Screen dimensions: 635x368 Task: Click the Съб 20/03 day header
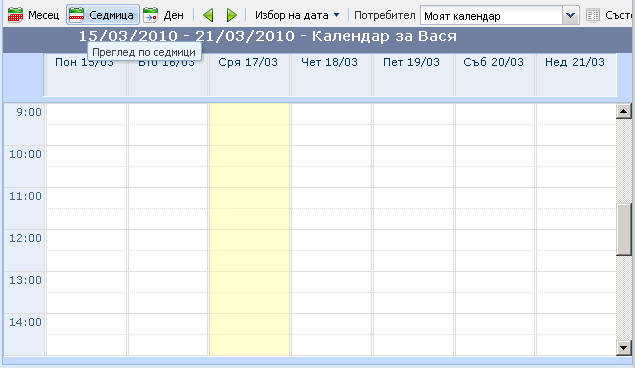493,62
